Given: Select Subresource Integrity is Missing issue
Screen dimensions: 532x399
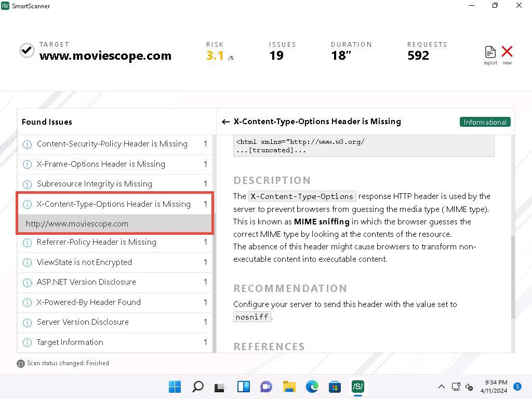Looking at the screenshot, I should pos(94,184).
